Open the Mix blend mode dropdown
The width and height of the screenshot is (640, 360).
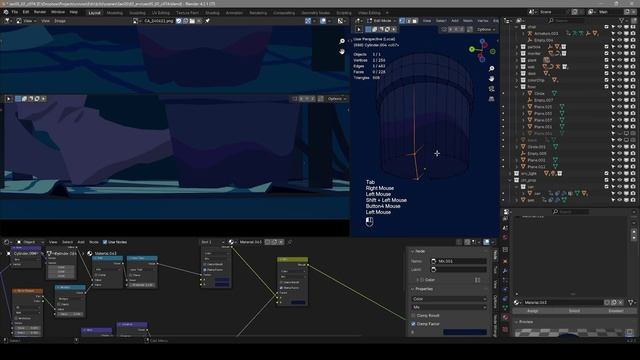(x=449, y=307)
